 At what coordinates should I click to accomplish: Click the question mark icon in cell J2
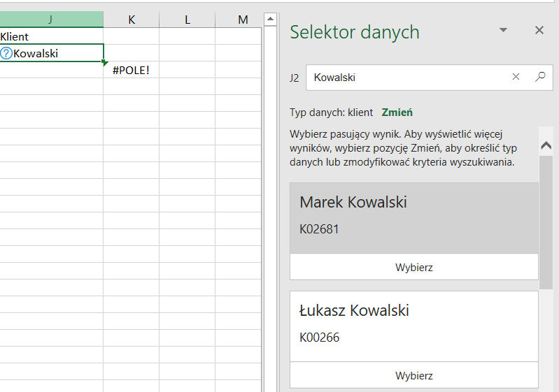click(6, 53)
